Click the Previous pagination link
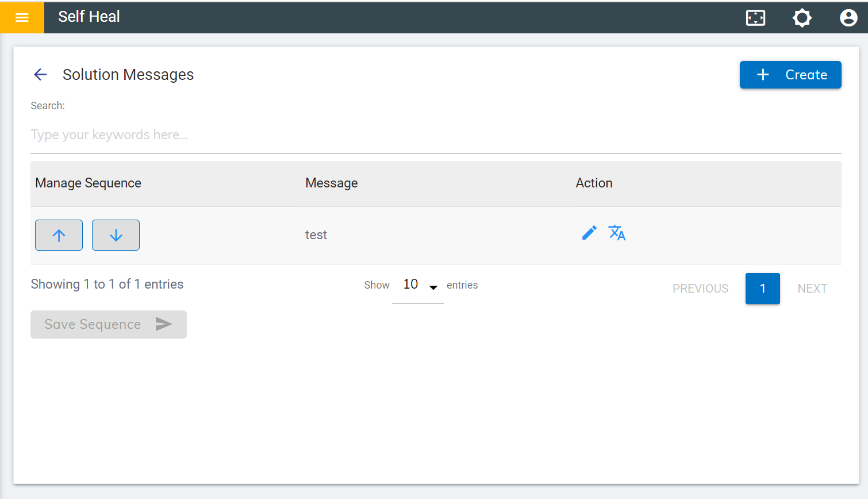The image size is (868, 499). (700, 289)
